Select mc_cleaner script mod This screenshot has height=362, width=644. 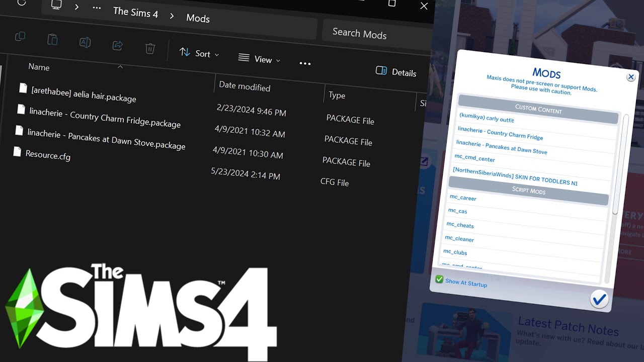point(459,238)
